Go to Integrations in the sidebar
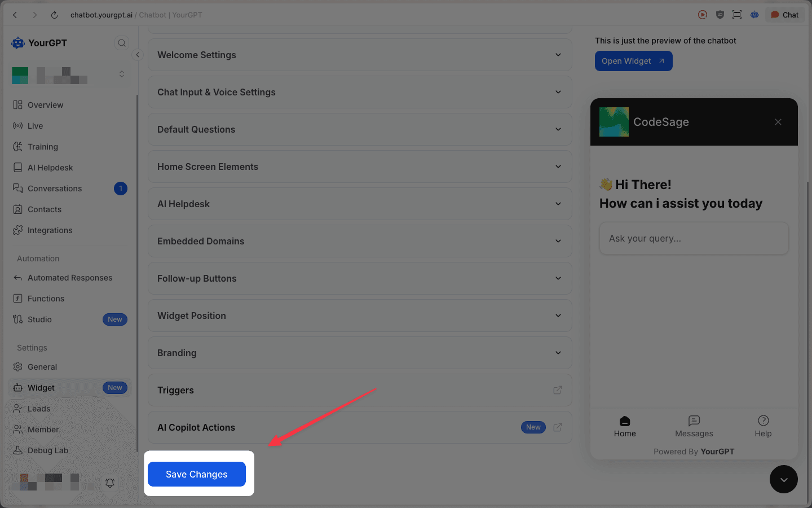This screenshot has width=812, height=508. pyautogui.click(x=50, y=230)
